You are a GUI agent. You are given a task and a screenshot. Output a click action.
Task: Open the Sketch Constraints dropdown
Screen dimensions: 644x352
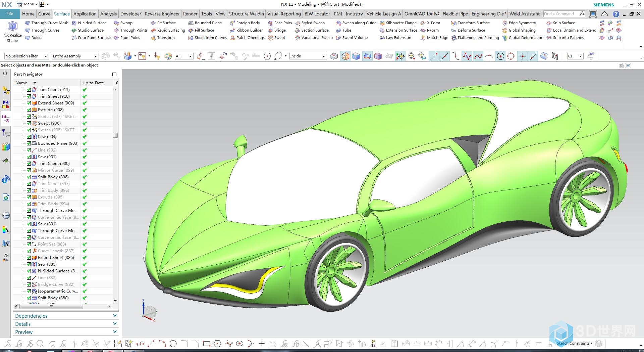575,343
